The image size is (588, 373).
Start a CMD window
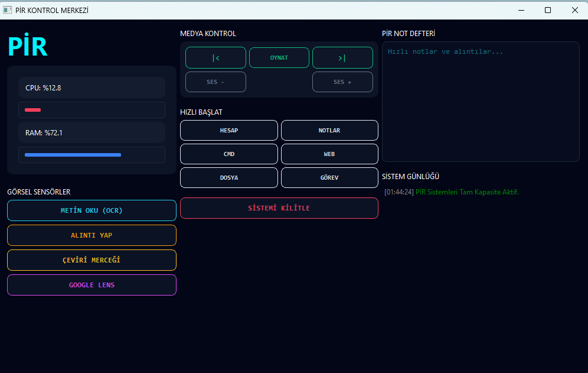pyautogui.click(x=228, y=154)
